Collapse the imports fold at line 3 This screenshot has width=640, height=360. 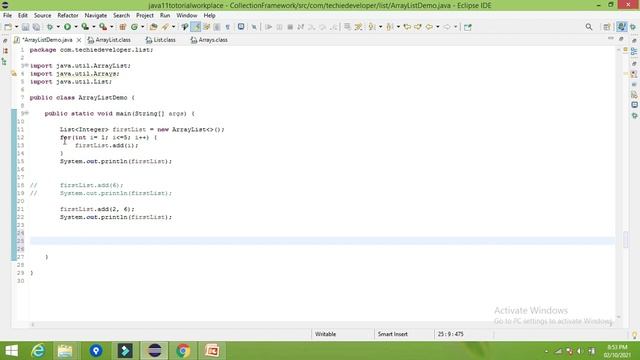point(27,65)
